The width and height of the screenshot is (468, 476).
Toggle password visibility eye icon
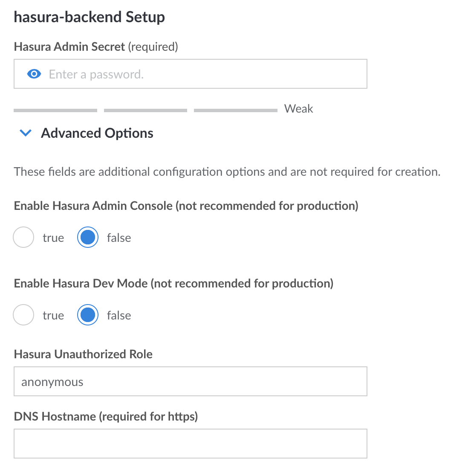click(34, 74)
